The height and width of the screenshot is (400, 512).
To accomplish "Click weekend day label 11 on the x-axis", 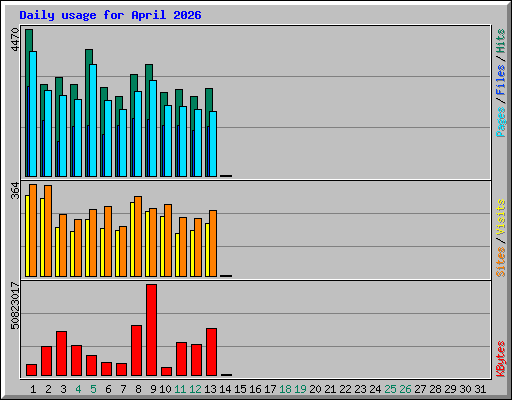I will tap(180, 389).
